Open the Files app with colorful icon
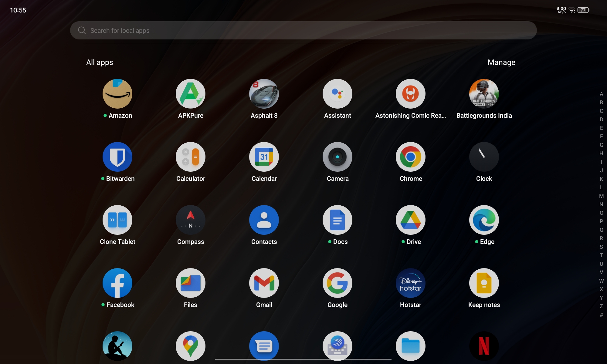This screenshot has height=364, width=607. click(x=191, y=283)
